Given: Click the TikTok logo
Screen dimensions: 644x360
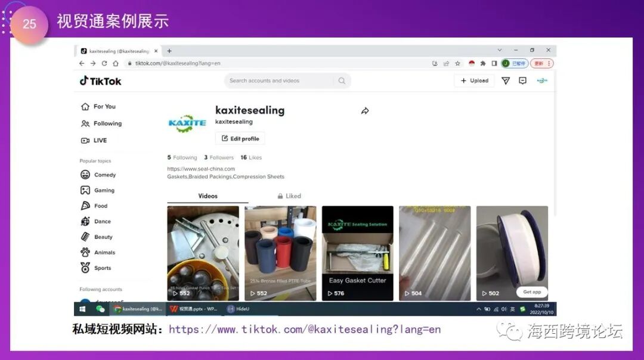Looking at the screenshot, I should click(x=101, y=81).
